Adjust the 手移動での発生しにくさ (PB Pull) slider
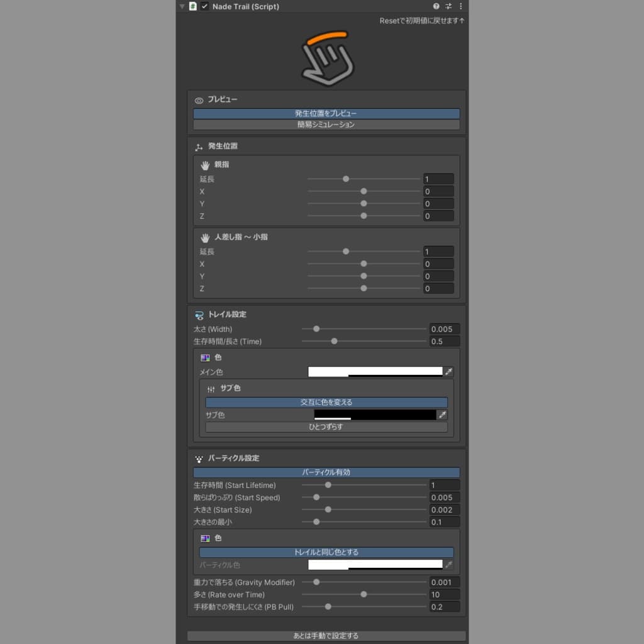The width and height of the screenshot is (644, 644). coord(364,607)
